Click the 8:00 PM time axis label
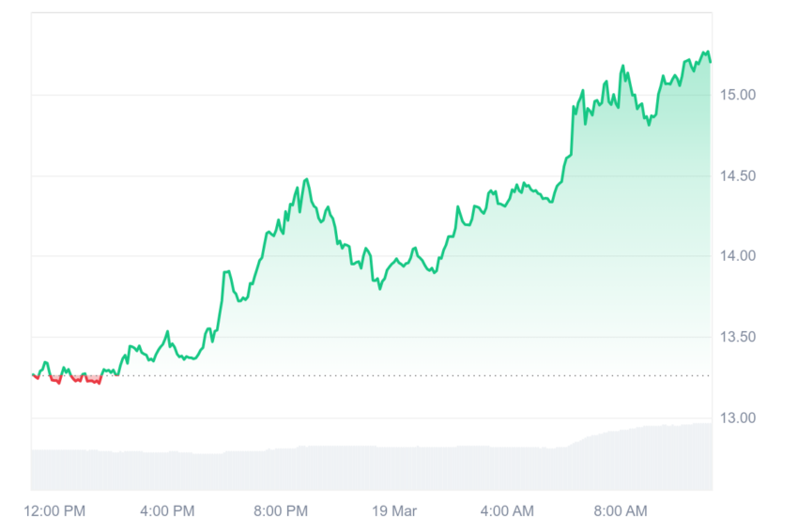This screenshot has width=798, height=532. tap(281, 510)
